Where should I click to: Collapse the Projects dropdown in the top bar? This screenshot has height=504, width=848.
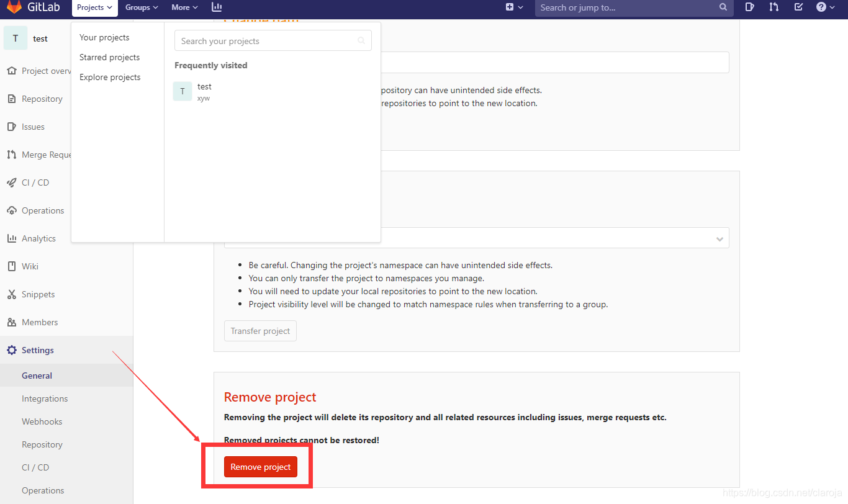95,7
